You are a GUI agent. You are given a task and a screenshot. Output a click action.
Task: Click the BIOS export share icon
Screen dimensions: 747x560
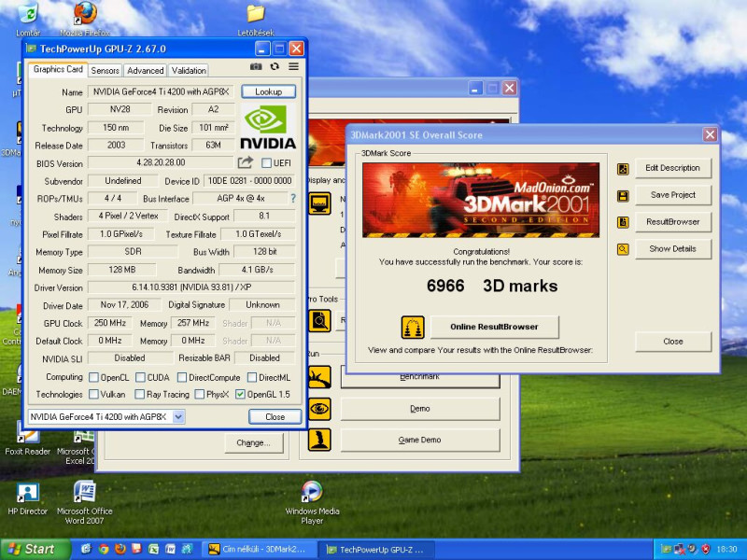pos(245,162)
